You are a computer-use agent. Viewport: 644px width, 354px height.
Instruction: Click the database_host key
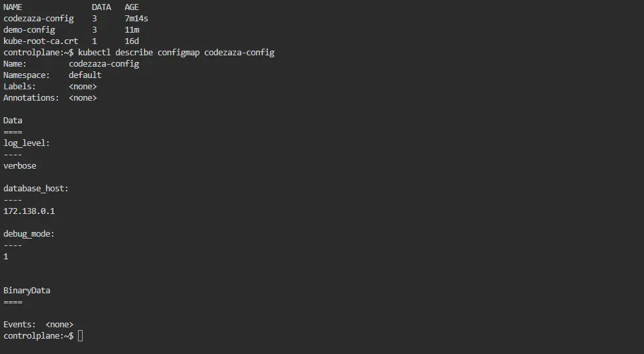[x=36, y=189]
